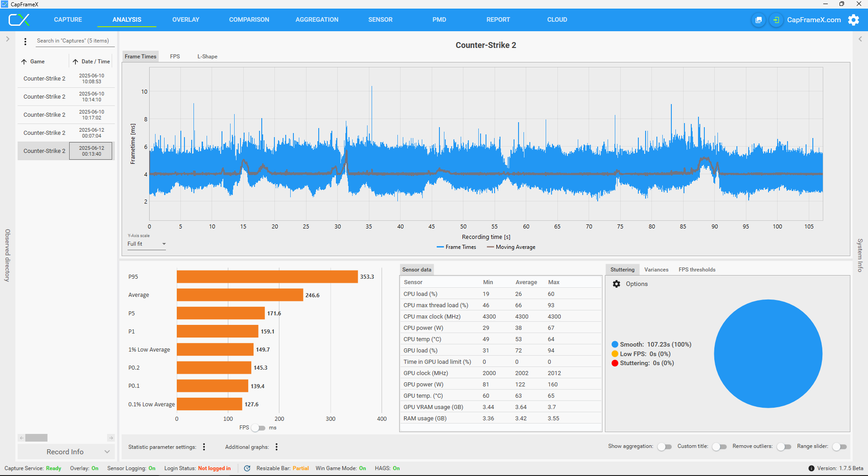The image size is (868, 476).
Task: Open Additional graphs three-dot menu
Action: (277, 447)
